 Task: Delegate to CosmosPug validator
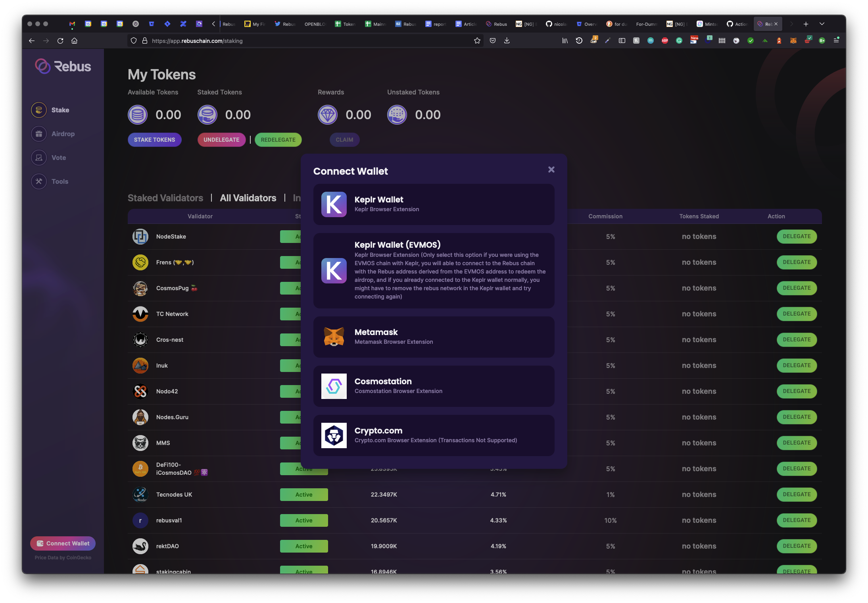pos(797,288)
